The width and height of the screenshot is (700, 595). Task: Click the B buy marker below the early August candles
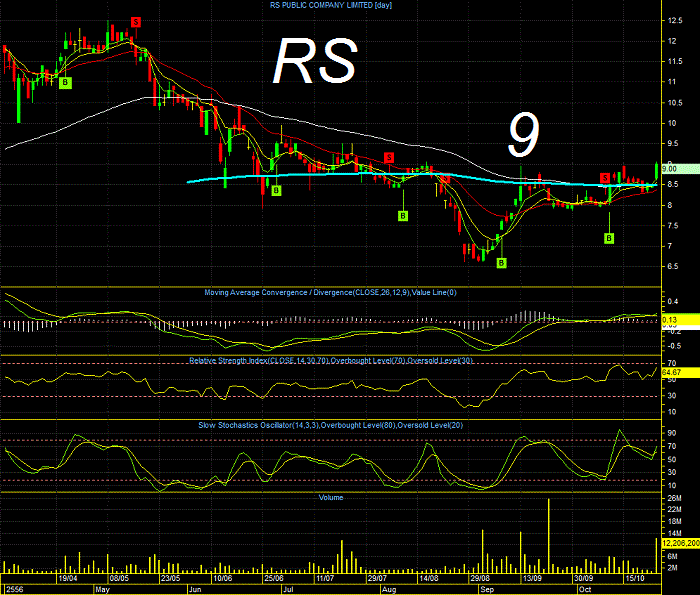(x=403, y=216)
